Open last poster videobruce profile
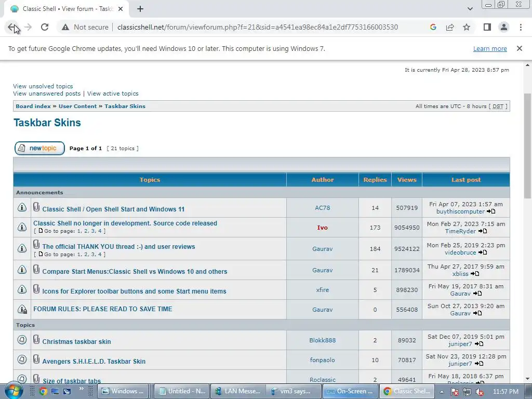Viewport: 532px width, 399px height. coord(460,253)
